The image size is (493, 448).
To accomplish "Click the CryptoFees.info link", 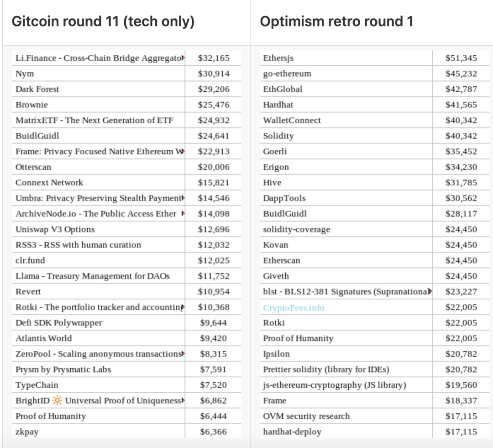I will pos(294,308).
